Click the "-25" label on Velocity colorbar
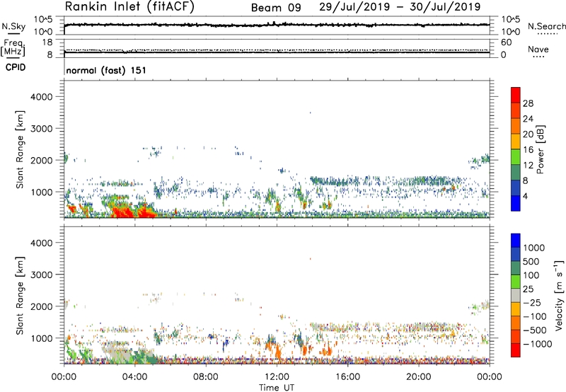566x392 pixels. click(x=533, y=303)
